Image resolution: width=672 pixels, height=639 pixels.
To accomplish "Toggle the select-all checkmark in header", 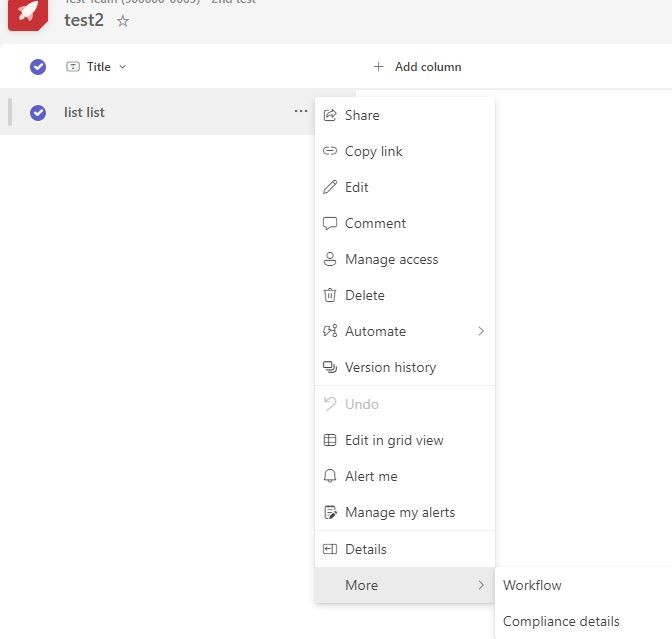I will (38, 67).
